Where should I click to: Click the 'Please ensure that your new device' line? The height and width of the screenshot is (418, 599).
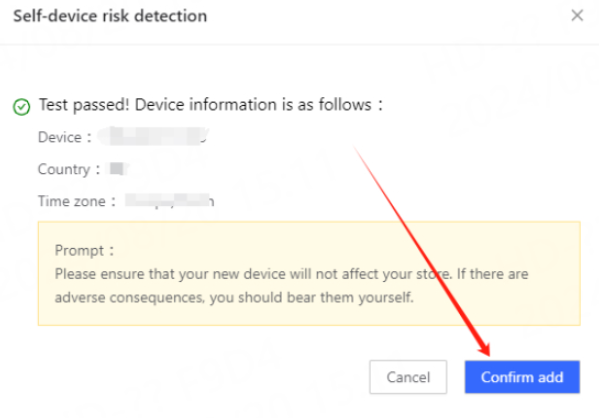click(291, 274)
